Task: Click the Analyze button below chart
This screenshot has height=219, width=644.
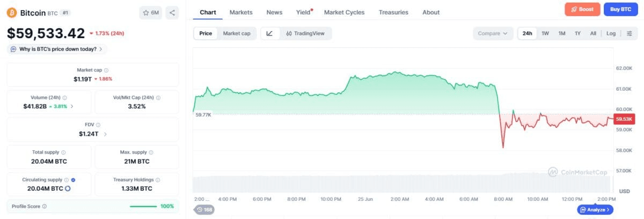Action: 595,210
